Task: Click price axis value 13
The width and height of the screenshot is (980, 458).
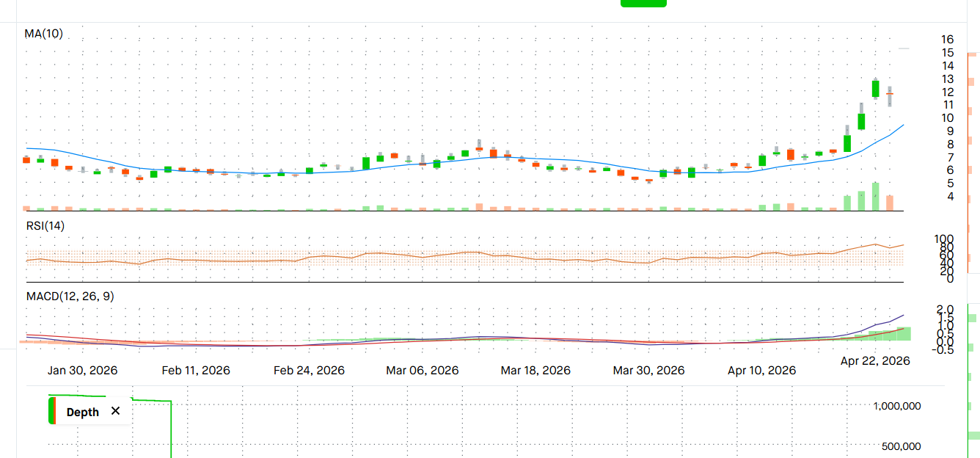Action: (948, 79)
